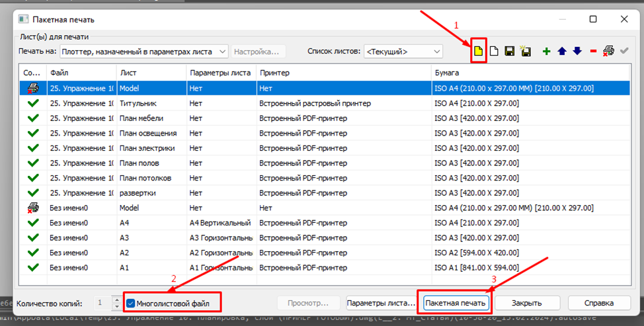Click the ISO A1 [841.00 X 594.00] paper cell

530,268
